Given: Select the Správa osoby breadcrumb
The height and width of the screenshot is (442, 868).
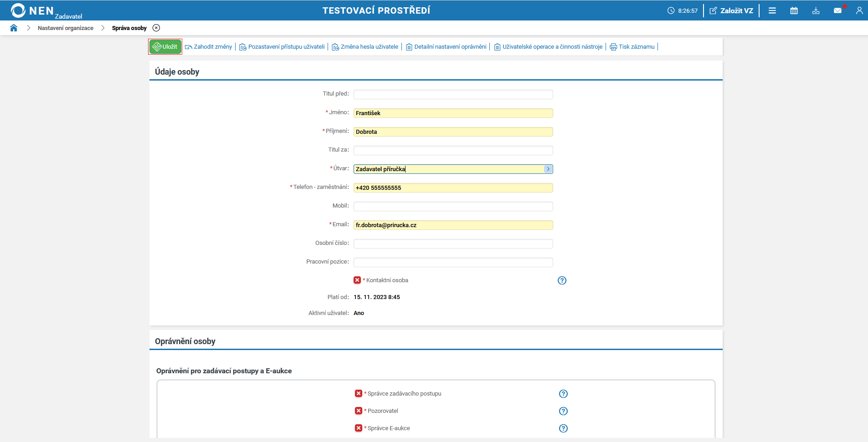Looking at the screenshot, I should pyautogui.click(x=129, y=28).
